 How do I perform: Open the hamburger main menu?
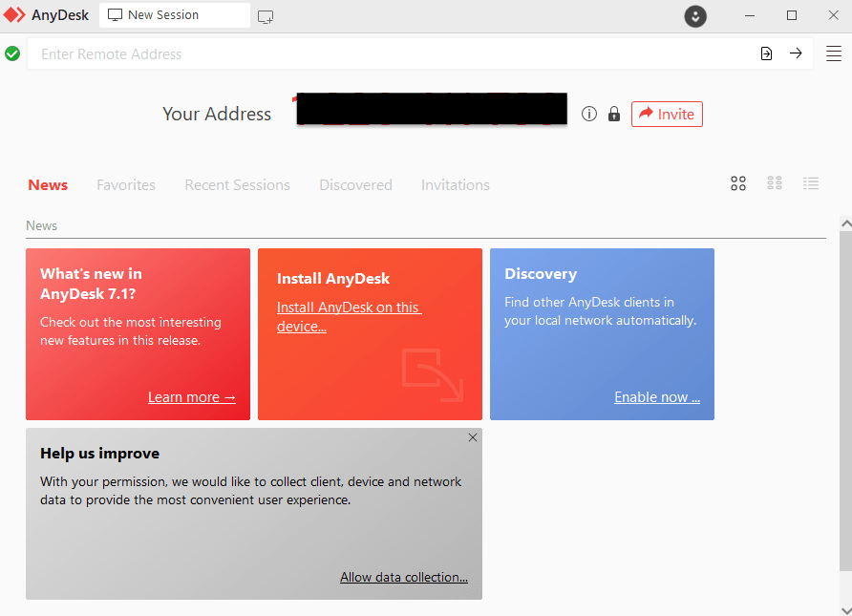point(834,53)
